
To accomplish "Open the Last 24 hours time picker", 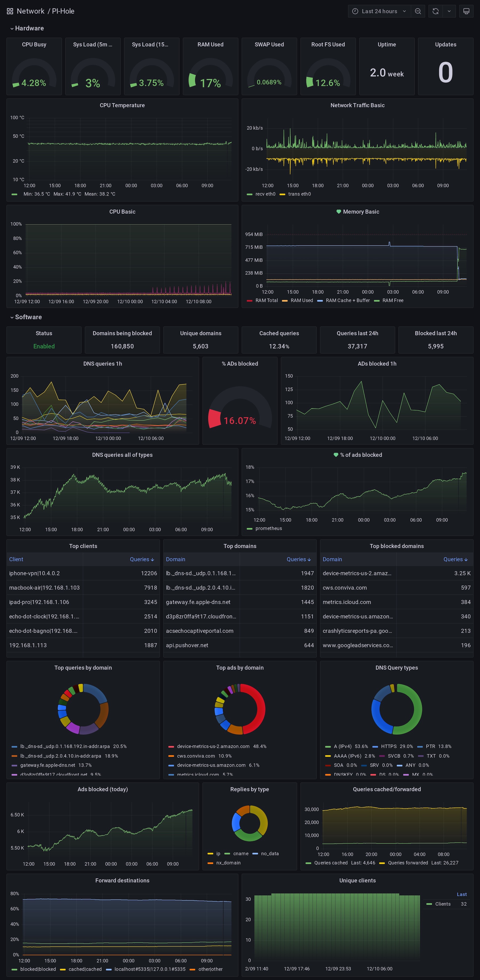I will (379, 11).
